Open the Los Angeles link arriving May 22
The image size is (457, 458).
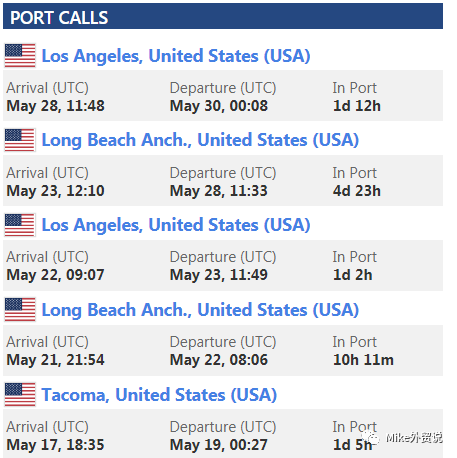176,225
